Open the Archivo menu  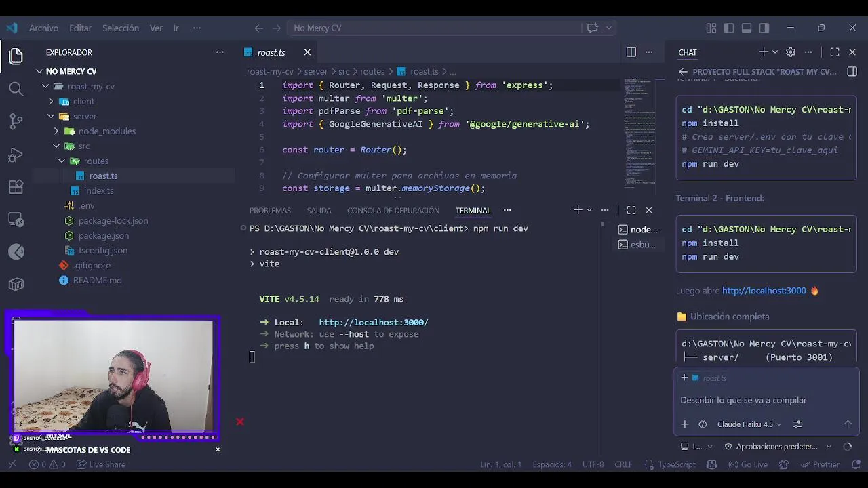pos(43,28)
